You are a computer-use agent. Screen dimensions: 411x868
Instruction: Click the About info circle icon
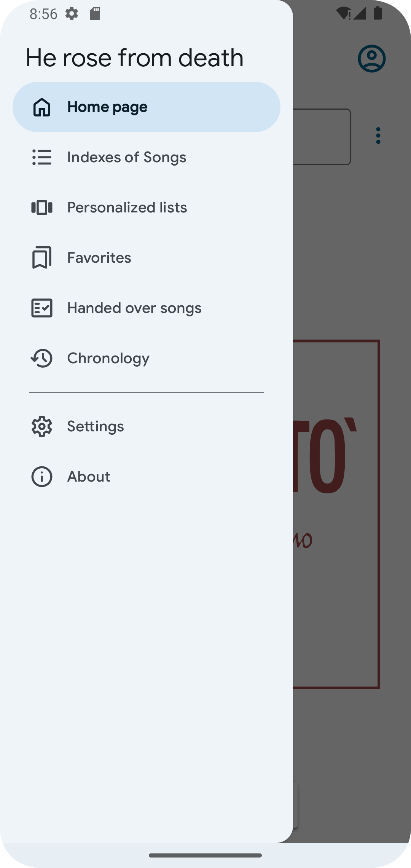point(42,477)
